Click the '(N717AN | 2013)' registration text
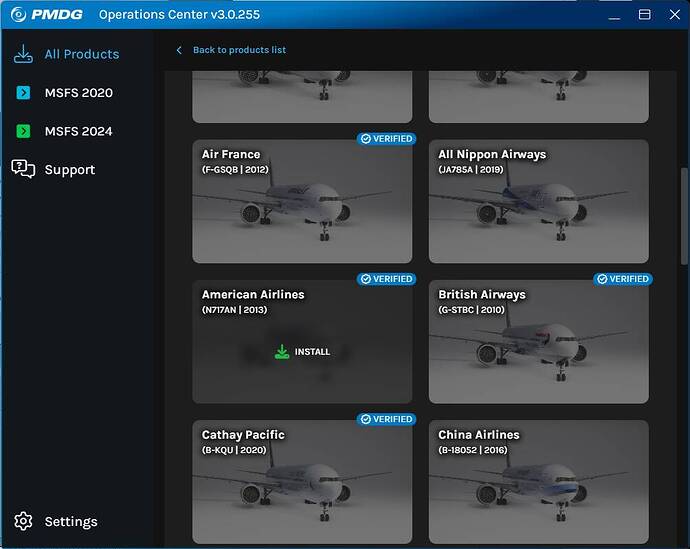This screenshot has height=549, width=690. (x=235, y=310)
